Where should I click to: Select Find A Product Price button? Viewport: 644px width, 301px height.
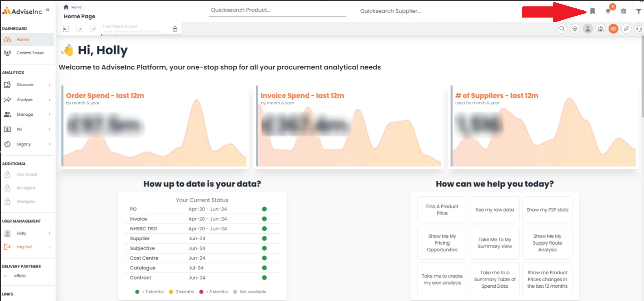tap(442, 210)
